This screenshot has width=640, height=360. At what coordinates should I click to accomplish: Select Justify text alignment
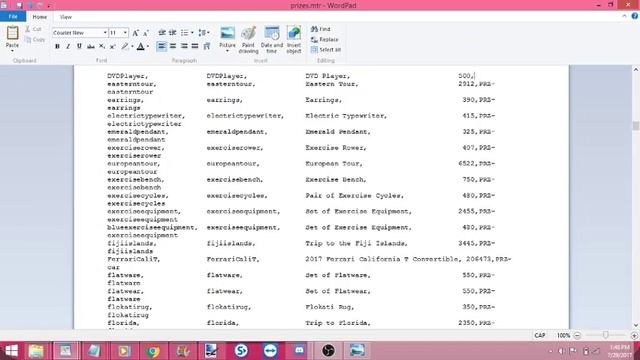pyautogui.click(x=195, y=47)
